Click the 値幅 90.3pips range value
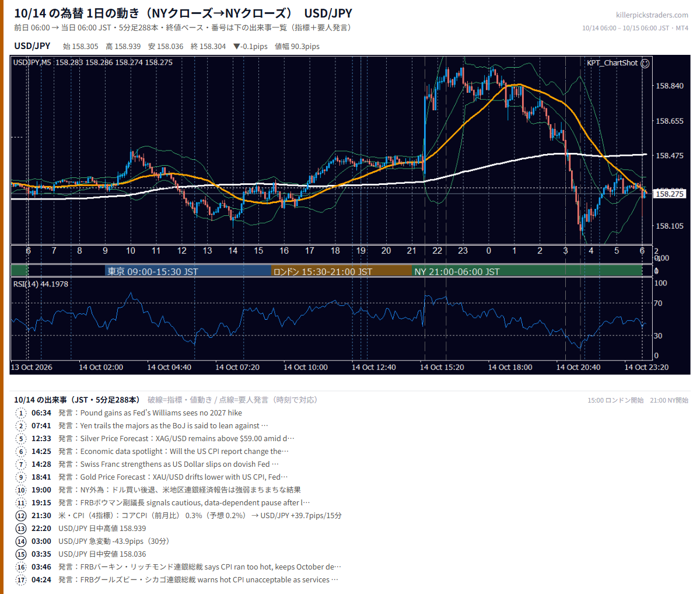The image size is (700, 594). [297, 47]
